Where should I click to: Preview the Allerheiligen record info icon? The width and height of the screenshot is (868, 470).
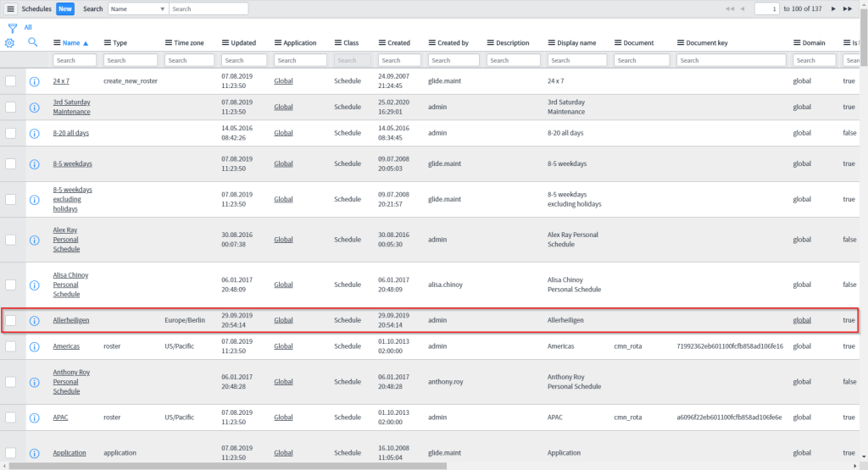pyautogui.click(x=35, y=321)
